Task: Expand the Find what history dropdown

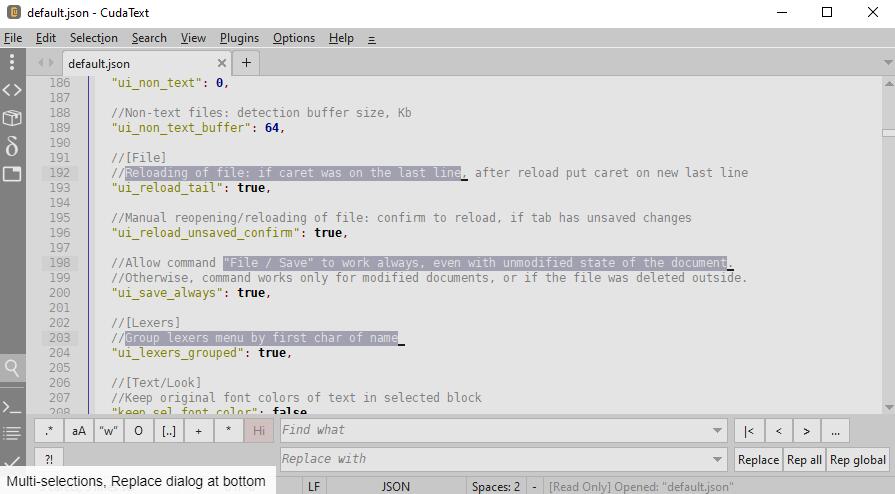Action: click(717, 431)
